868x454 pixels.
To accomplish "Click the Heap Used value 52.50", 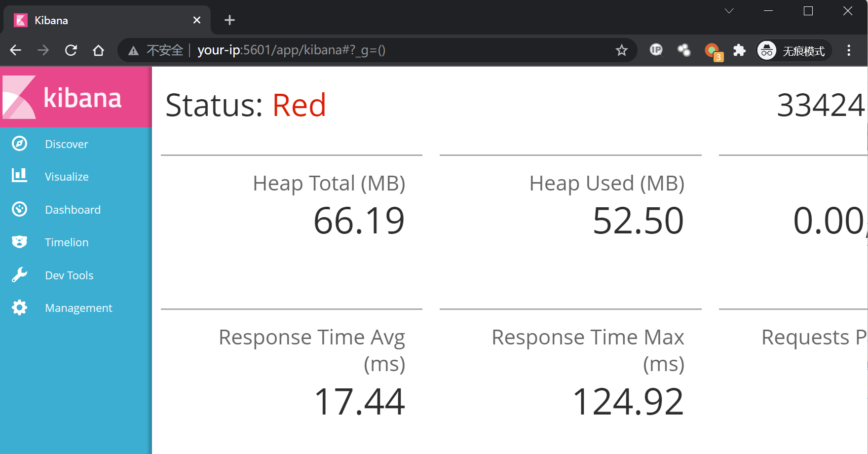I will coord(638,221).
